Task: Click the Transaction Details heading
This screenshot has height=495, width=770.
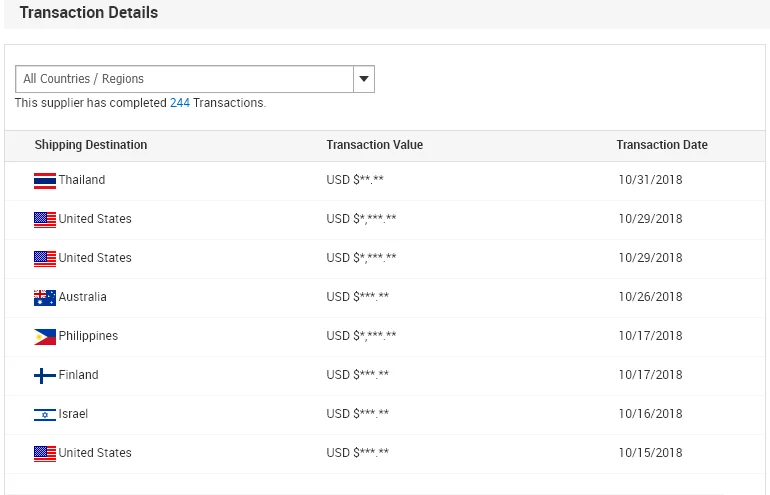Action: (x=89, y=13)
